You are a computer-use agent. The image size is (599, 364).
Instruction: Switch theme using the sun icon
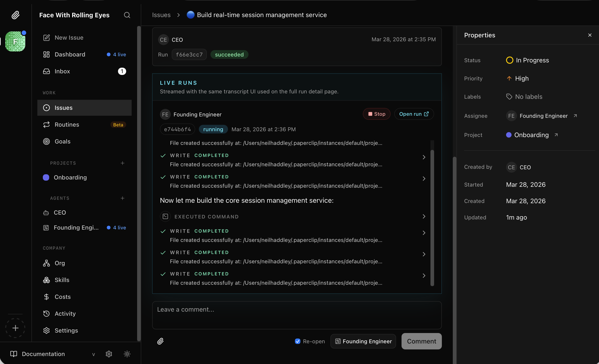[x=127, y=354]
